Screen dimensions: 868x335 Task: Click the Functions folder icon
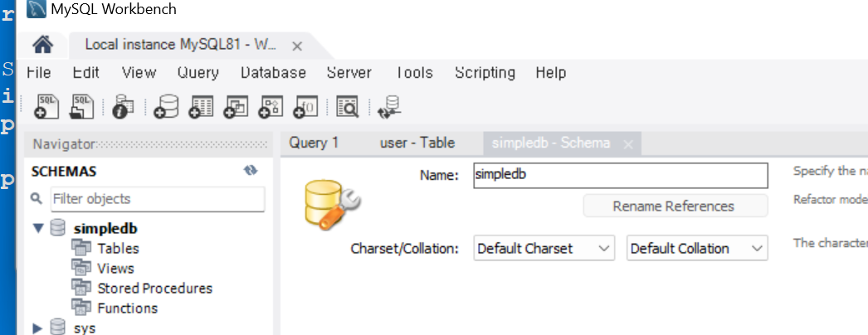pyautogui.click(x=80, y=308)
